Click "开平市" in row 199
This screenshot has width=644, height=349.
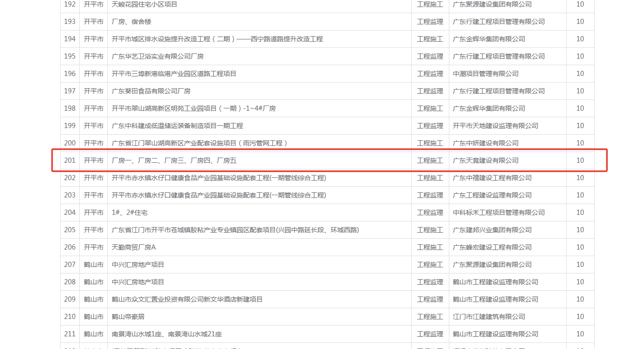click(x=93, y=126)
